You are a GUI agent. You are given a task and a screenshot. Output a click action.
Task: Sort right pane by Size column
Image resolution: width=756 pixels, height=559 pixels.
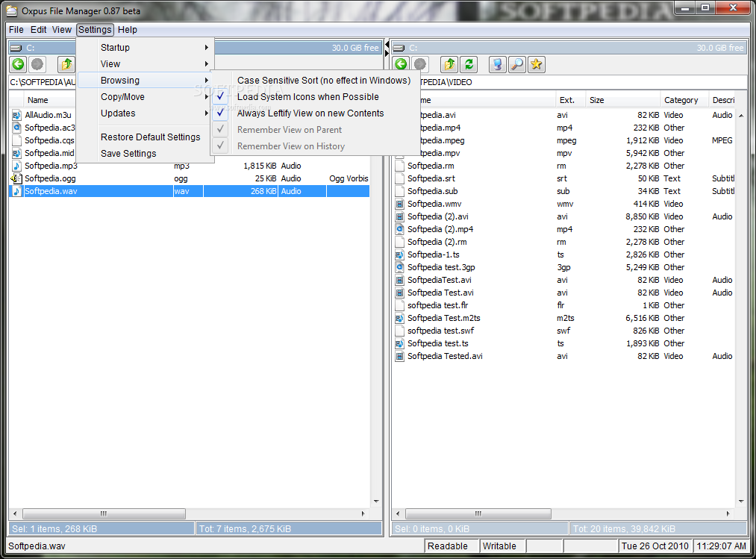623,100
